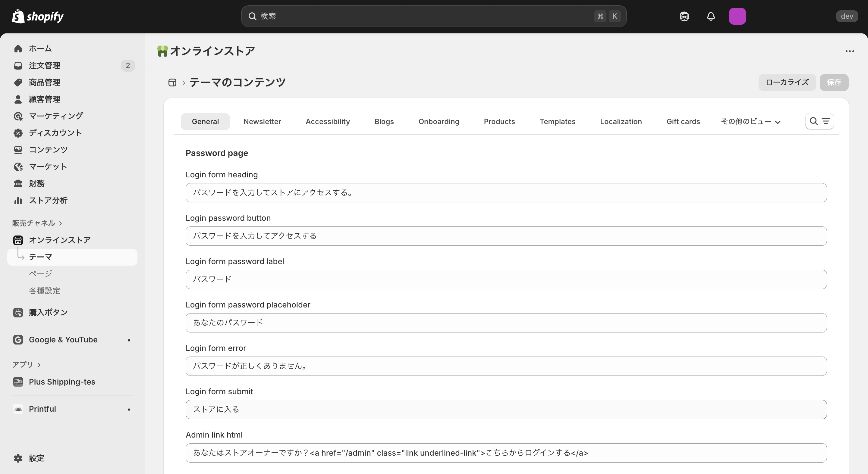
Task: Click the Login form heading input field
Action: [x=506, y=192]
